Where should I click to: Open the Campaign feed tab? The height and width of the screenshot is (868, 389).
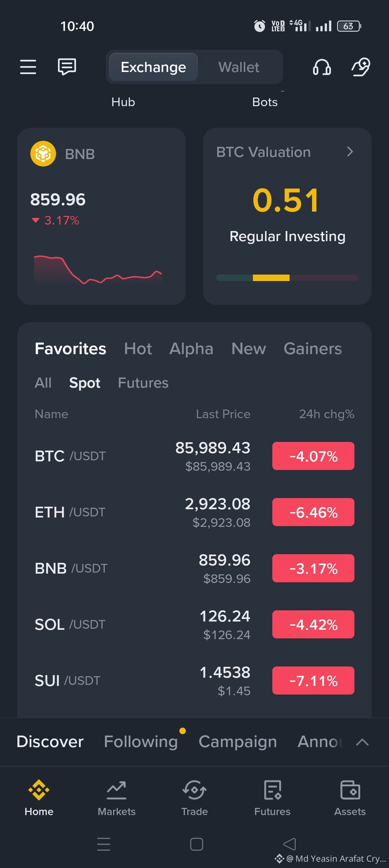238,742
